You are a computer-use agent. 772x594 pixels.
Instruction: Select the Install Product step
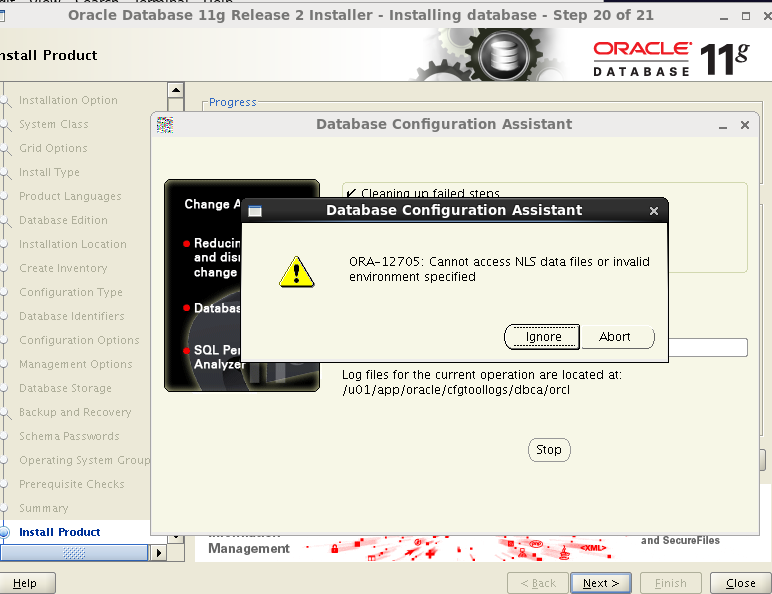60,532
